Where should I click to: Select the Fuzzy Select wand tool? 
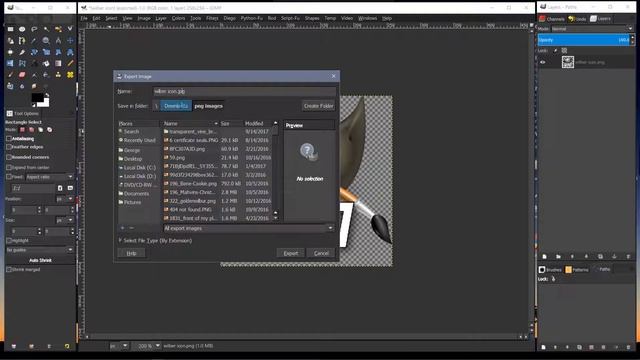coord(46,29)
